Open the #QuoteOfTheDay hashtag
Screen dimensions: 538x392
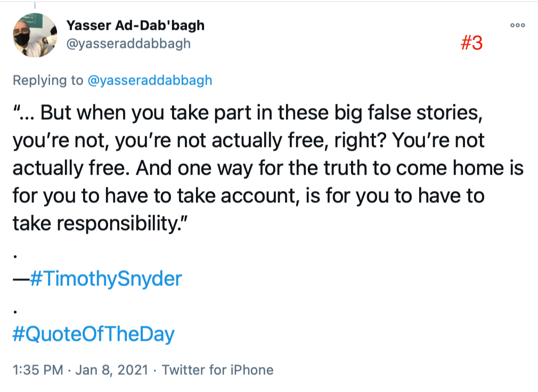94,334
